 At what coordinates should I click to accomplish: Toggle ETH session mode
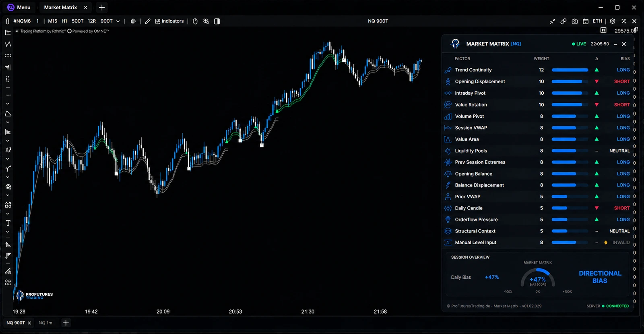[x=597, y=21]
